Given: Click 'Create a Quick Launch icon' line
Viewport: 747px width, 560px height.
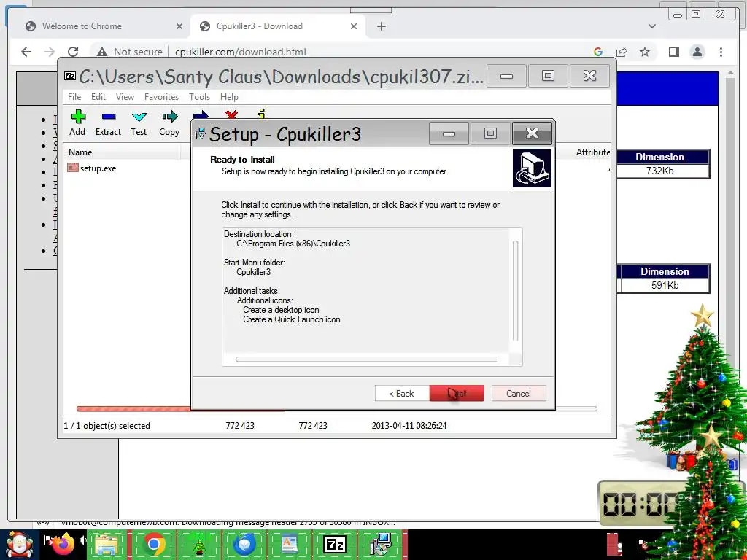Looking at the screenshot, I should pyautogui.click(x=292, y=319).
